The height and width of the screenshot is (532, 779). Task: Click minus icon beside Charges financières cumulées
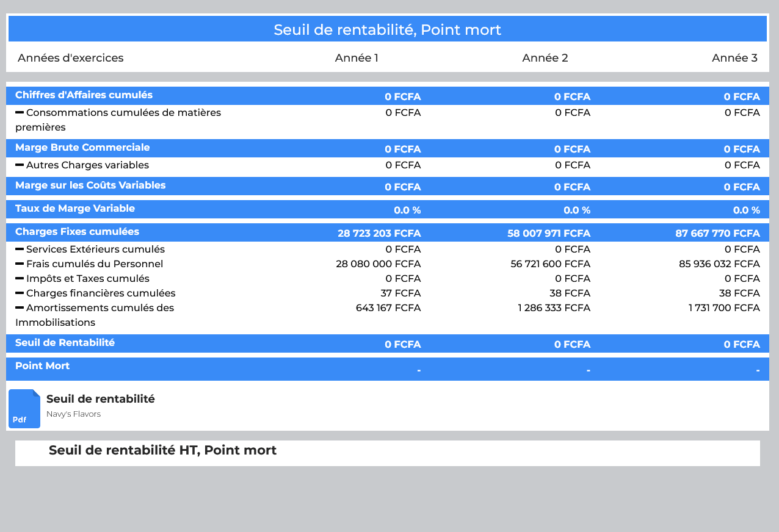(x=20, y=293)
